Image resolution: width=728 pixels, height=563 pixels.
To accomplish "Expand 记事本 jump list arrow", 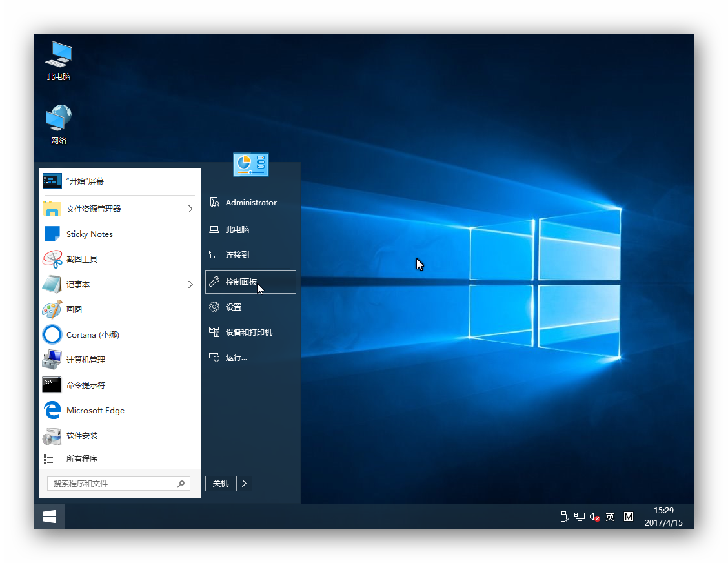I will click(190, 284).
